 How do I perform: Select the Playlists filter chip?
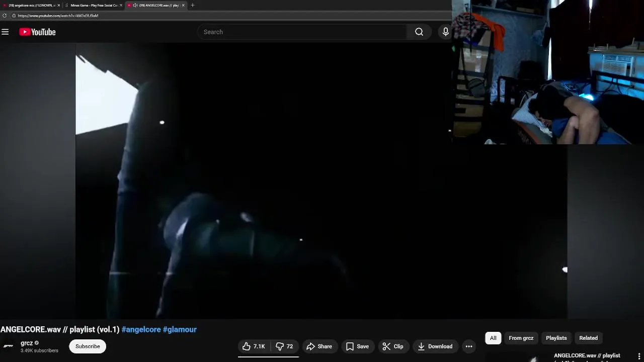coord(556,338)
